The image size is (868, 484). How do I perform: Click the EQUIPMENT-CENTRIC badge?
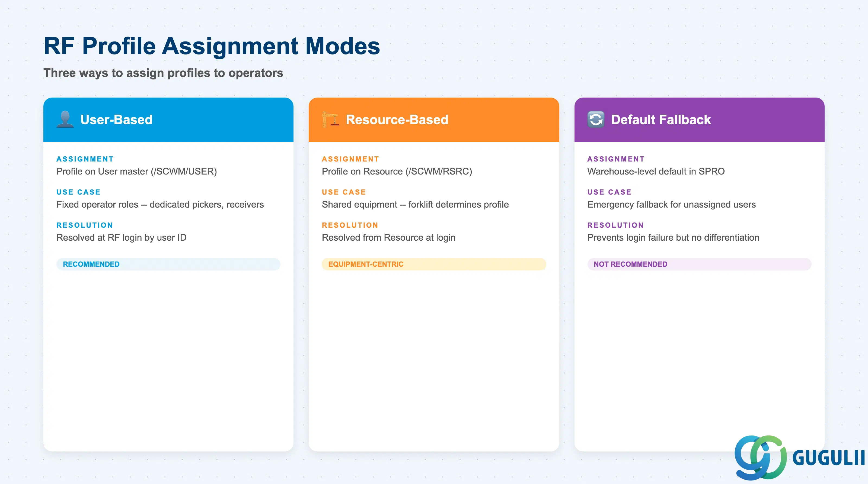(x=434, y=264)
